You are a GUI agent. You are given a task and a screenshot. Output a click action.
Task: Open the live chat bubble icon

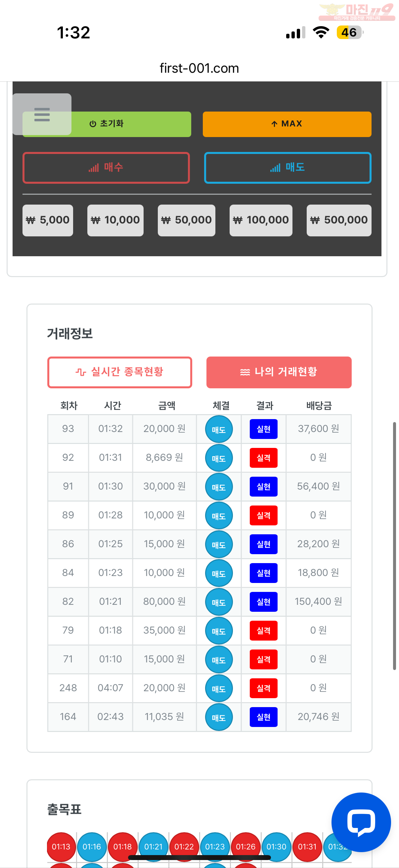361,822
